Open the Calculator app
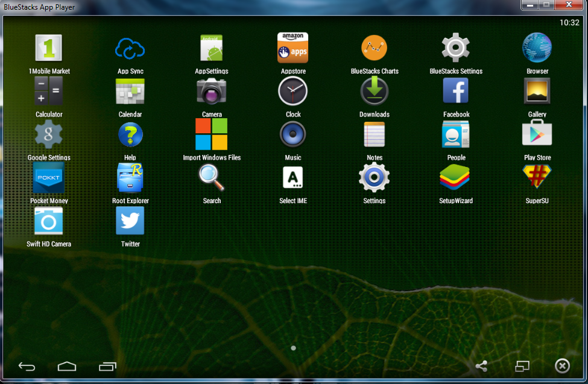The width and height of the screenshot is (588, 384). click(x=49, y=91)
